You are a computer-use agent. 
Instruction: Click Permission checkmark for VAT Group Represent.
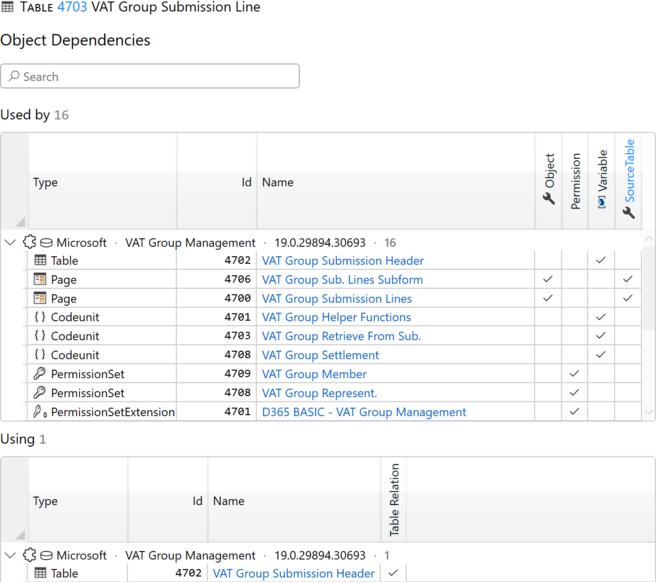coord(574,392)
